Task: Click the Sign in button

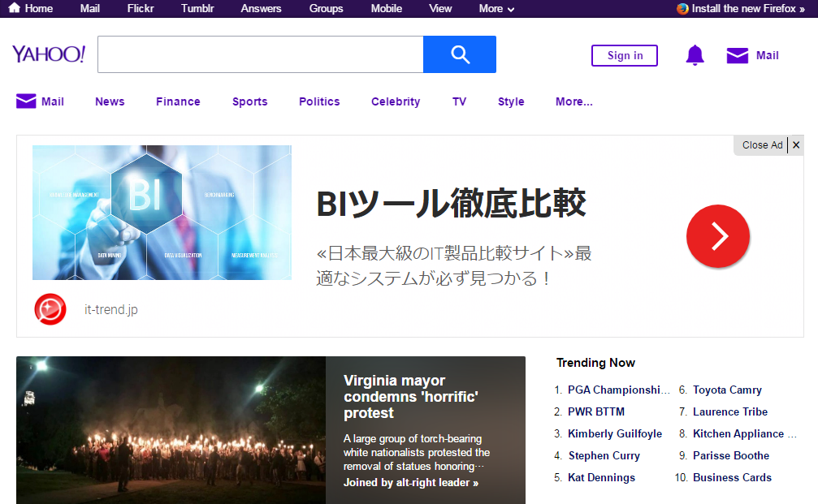Action: (625, 55)
